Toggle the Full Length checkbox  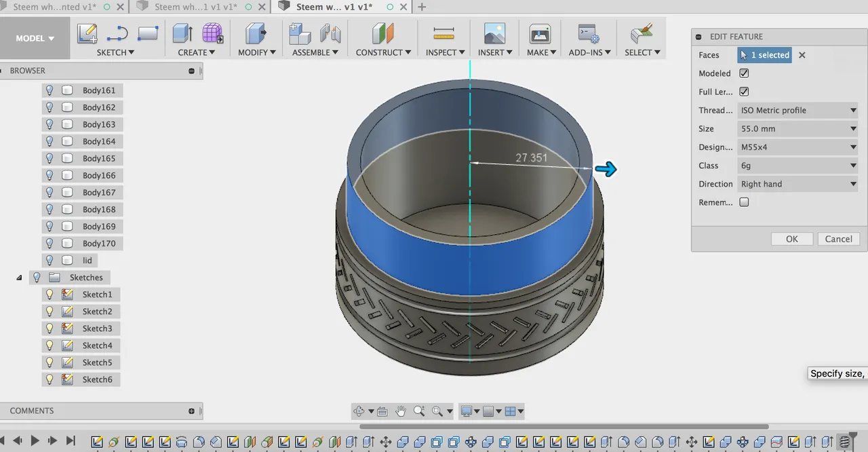click(x=744, y=92)
